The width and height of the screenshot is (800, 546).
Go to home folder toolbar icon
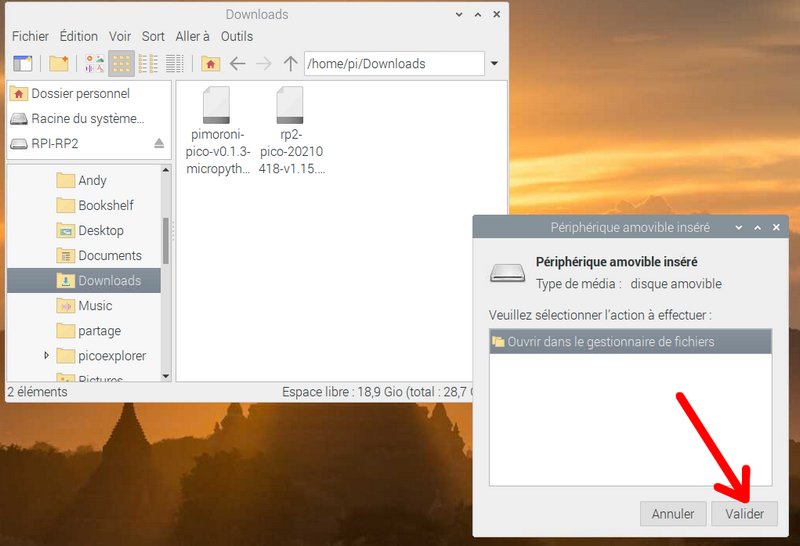(x=210, y=64)
